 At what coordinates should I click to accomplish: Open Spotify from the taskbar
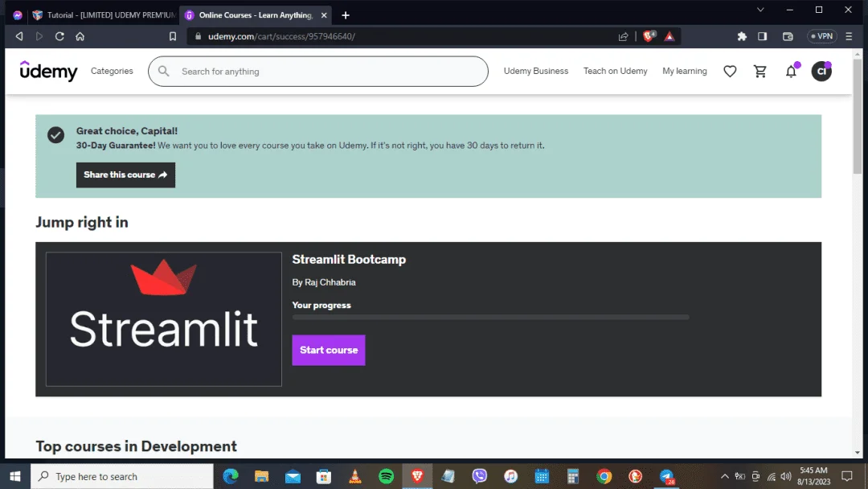387,476
